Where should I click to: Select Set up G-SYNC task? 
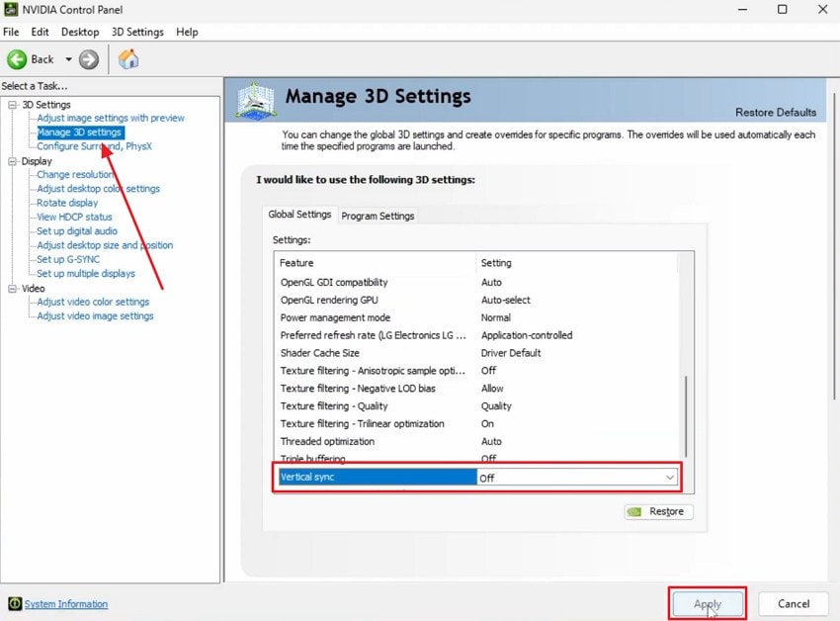pos(68,259)
